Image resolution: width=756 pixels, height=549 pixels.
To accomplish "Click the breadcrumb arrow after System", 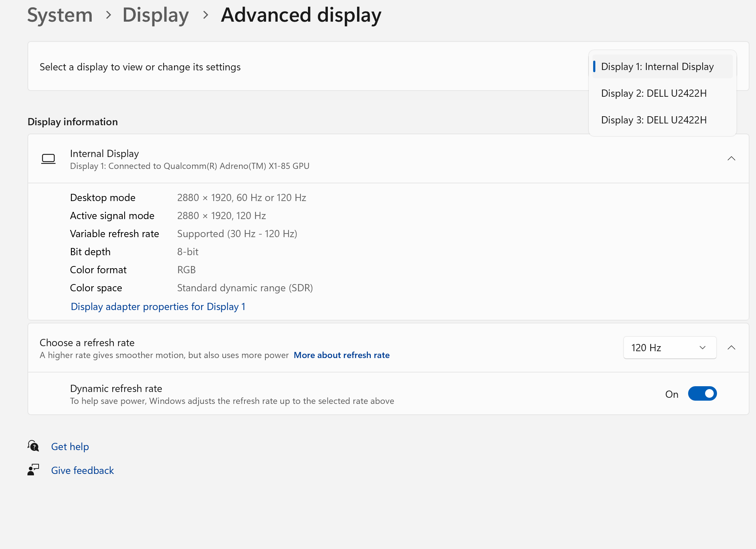I will pos(108,15).
